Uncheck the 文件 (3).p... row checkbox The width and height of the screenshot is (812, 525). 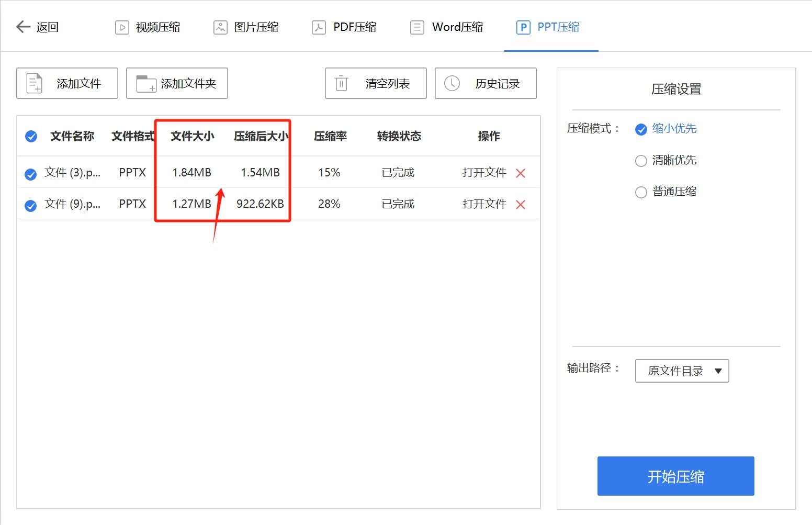coord(31,174)
